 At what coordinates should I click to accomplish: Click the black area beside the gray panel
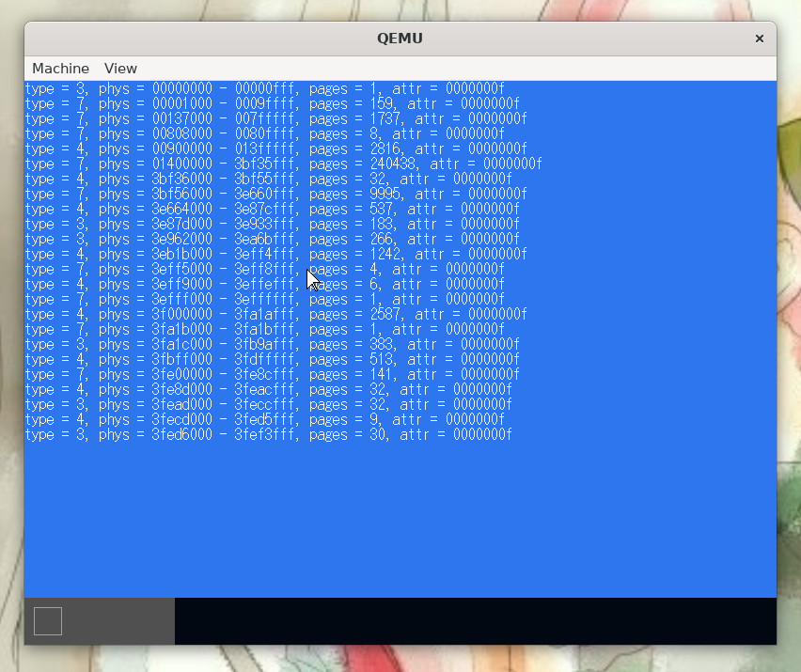click(475, 621)
